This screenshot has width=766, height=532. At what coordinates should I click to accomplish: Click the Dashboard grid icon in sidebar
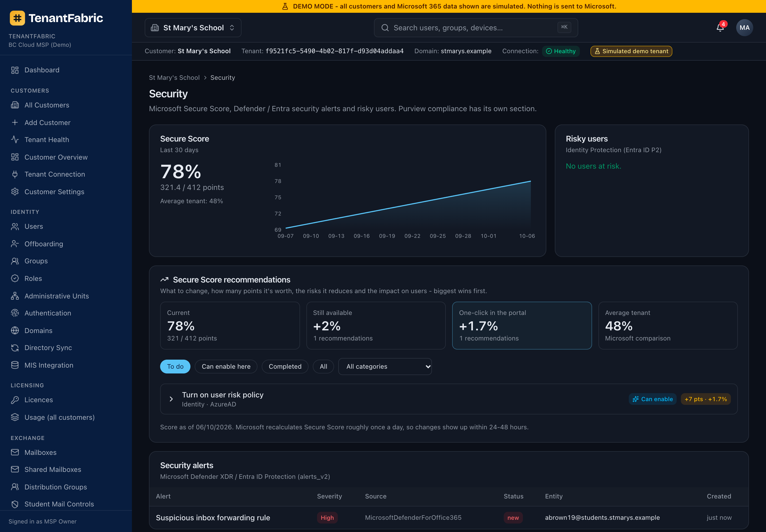coord(15,70)
